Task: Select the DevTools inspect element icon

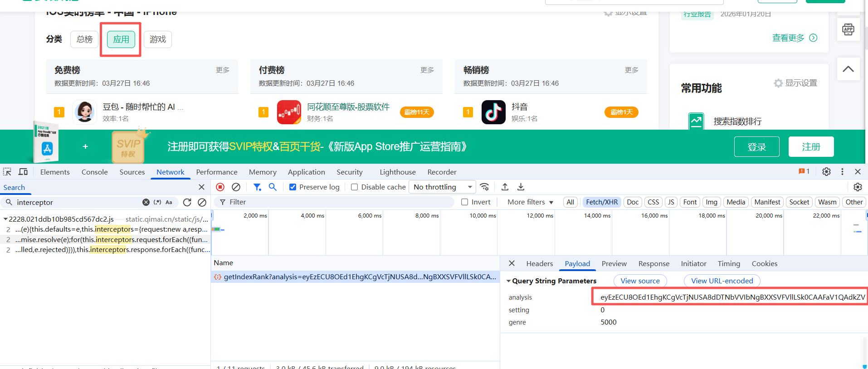Action: pos(7,172)
